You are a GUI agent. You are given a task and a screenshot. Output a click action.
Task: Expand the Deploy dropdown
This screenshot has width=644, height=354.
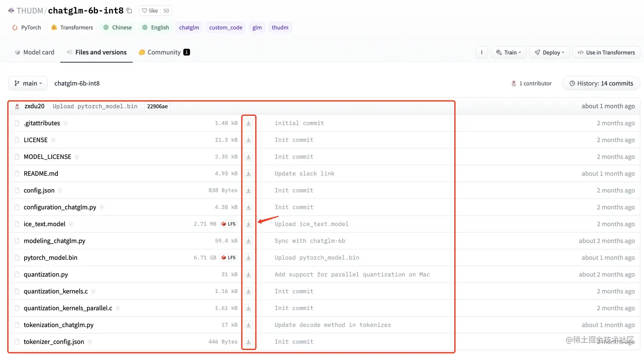[x=549, y=52]
